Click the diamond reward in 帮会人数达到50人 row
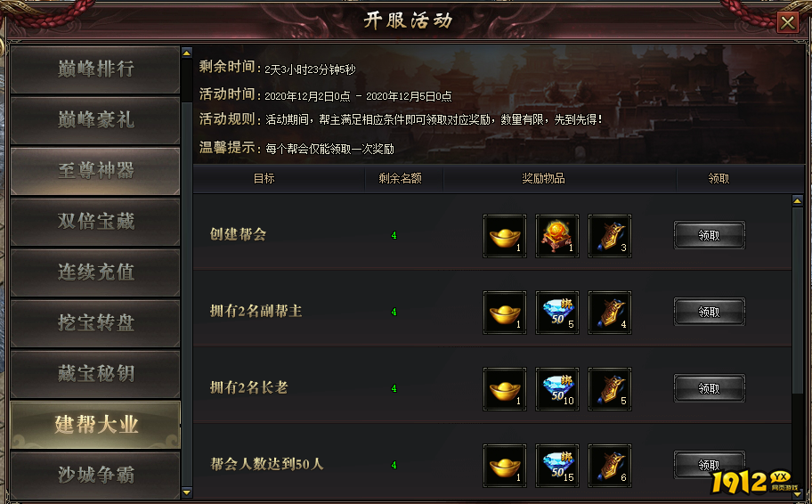Image resolution: width=812 pixels, height=504 pixels. click(x=557, y=466)
